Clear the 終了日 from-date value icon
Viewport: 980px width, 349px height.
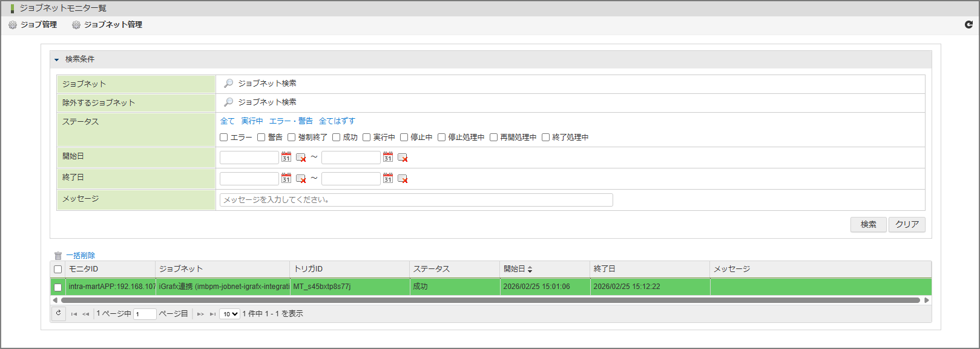[x=301, y=179]
